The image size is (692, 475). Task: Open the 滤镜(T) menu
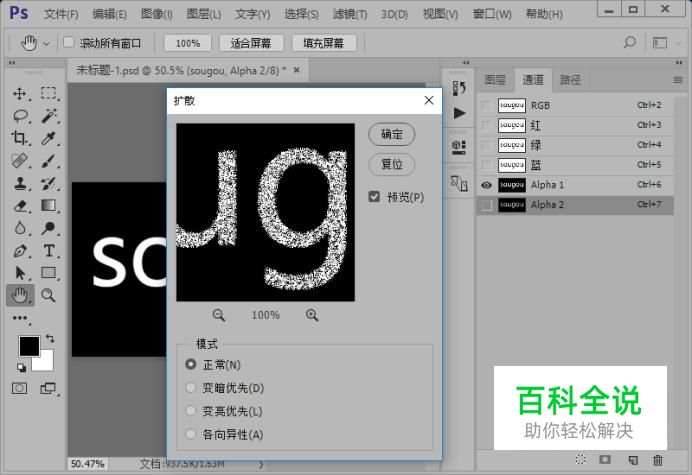coord(350,14)
